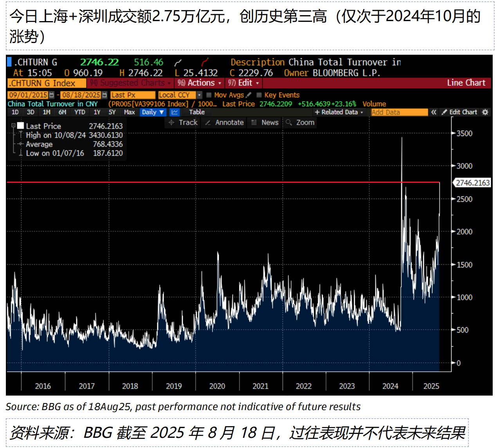
Task: Enable Key Events markers
Action: [x=259, y=95]
